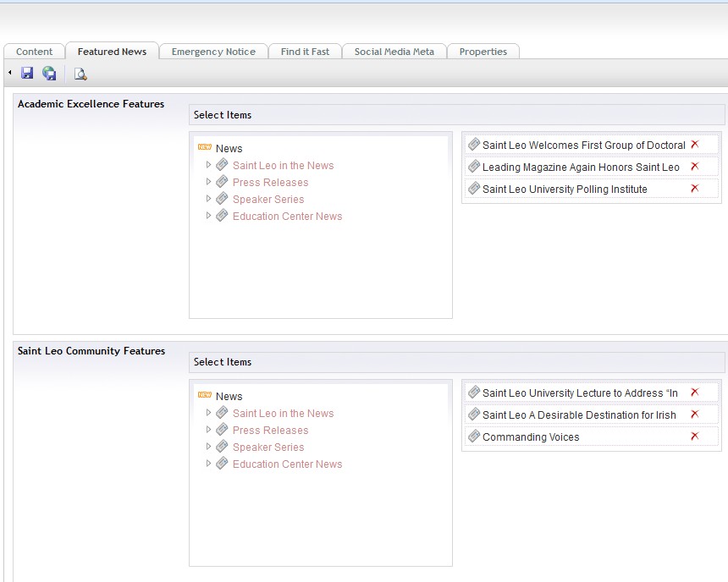Click tag icon of Education Center News, Academic section
The width and height of the screenshot is (728, 582).
(x=223, y=216)
